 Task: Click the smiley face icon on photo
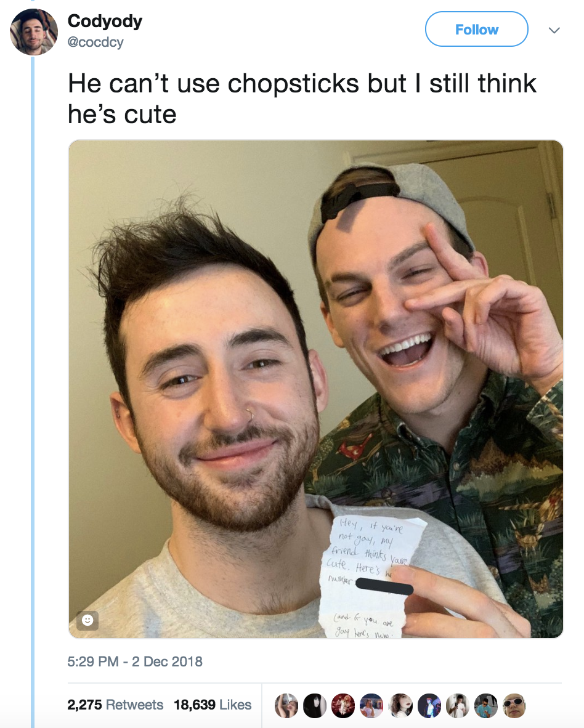click(87, 620)
